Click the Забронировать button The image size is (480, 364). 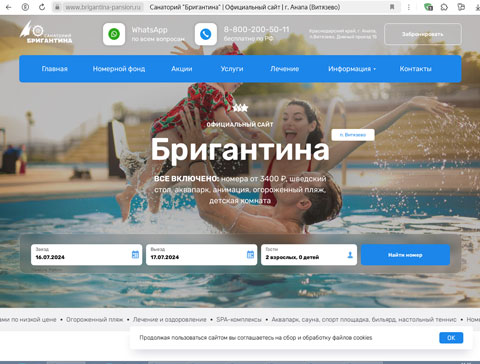coord(423,34)
